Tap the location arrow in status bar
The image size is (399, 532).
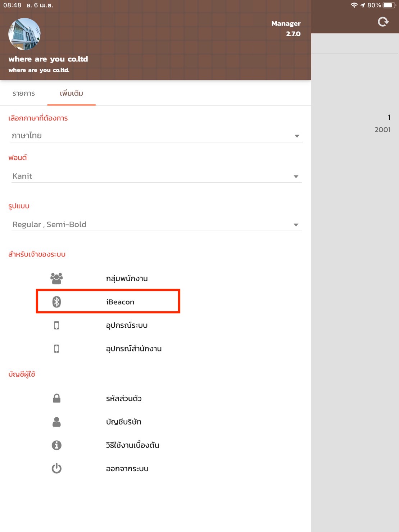click(x=362, y=5)
